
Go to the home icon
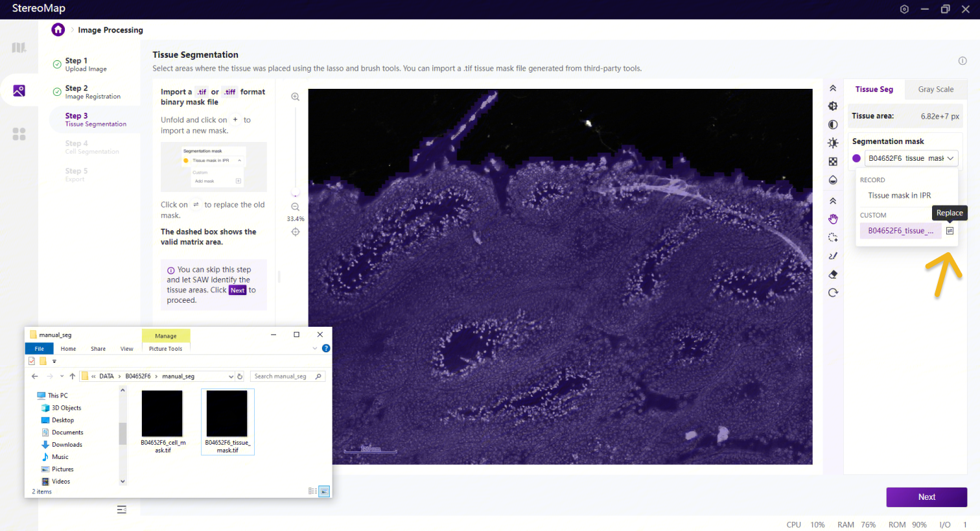coord(58,30)
